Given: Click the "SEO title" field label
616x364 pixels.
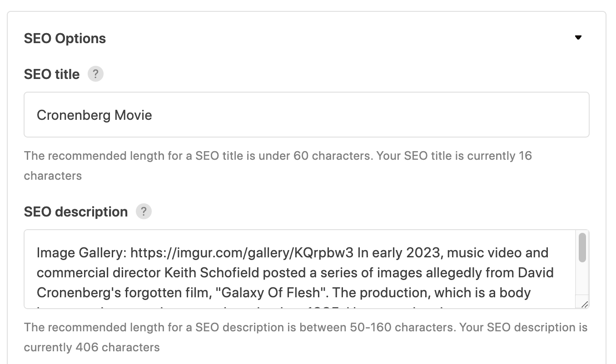Looking at the screenshot, I should (x=52, y=74).
